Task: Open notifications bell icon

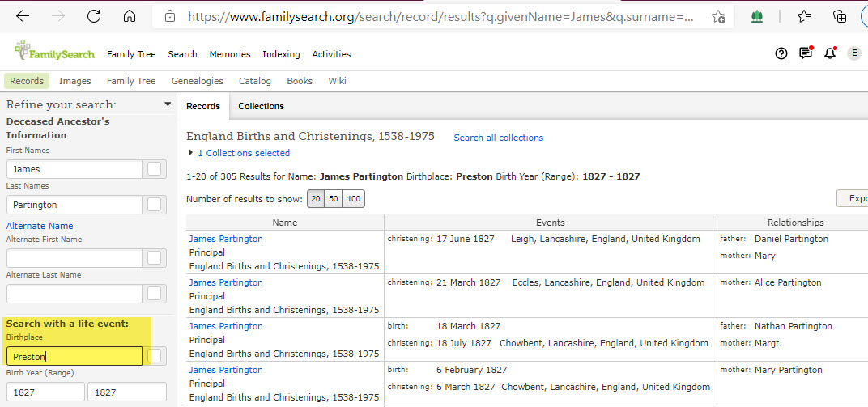Action: pos(829,53)
